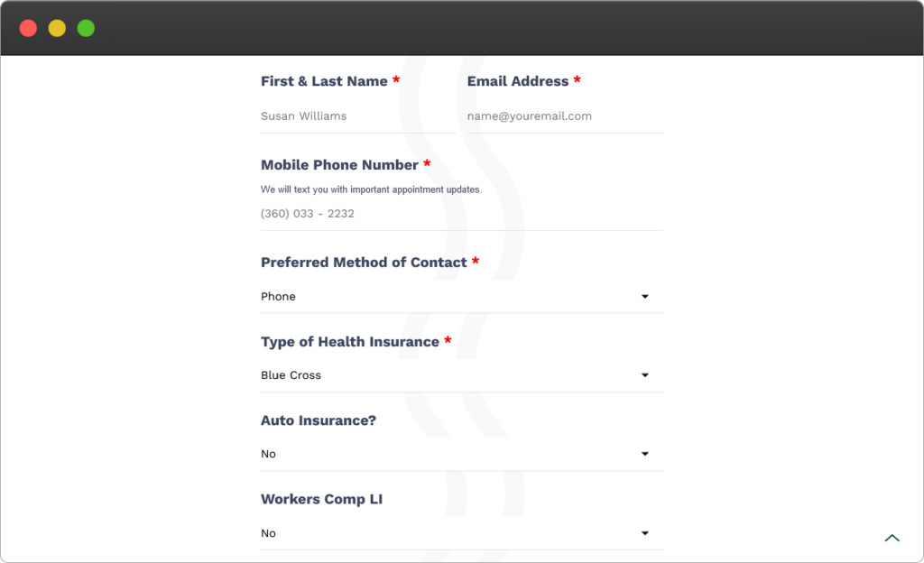Click the Mobile Phone Number input field
924x563 pixels.
[x=461, y=214]
